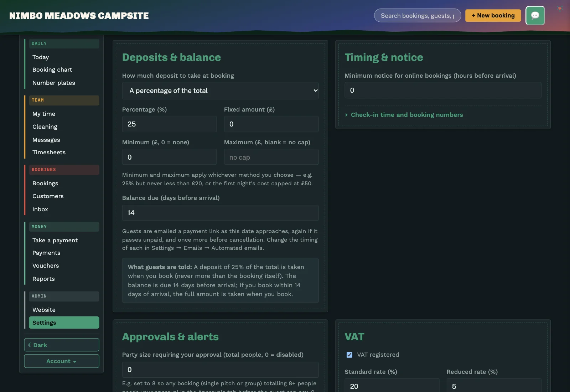Go to Today in the sidebar
This screenshot has height=392, width=570.
pos(64,57)
